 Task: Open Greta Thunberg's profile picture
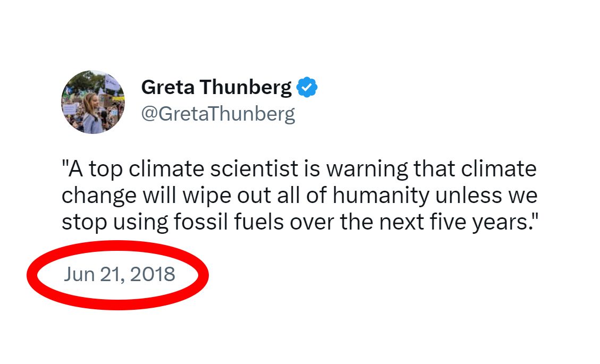93,101
